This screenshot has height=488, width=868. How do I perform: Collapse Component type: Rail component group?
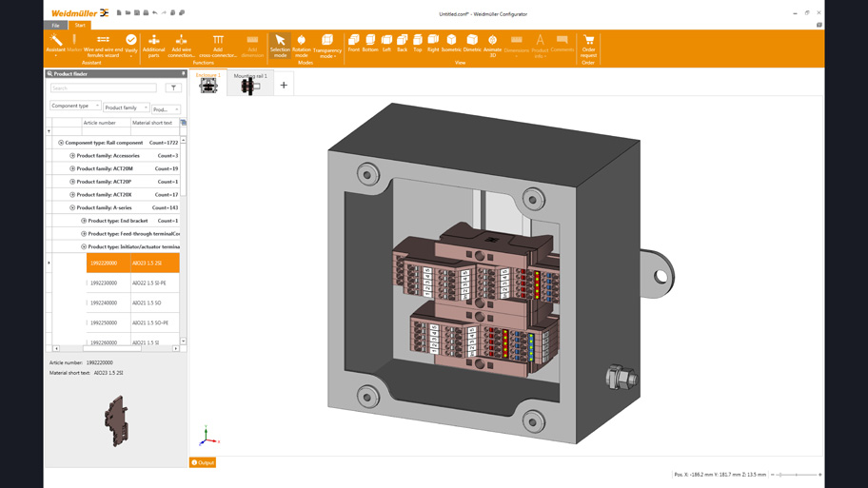click(61, 143)
